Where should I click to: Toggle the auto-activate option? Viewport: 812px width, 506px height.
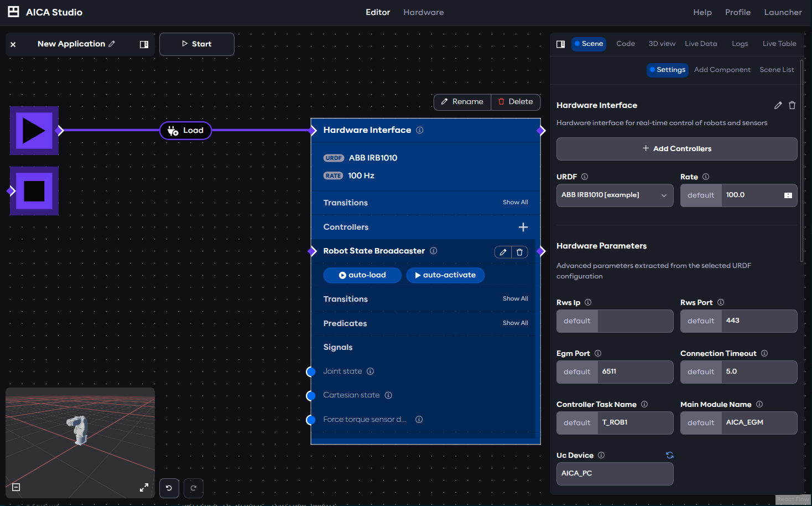[445, 275]
